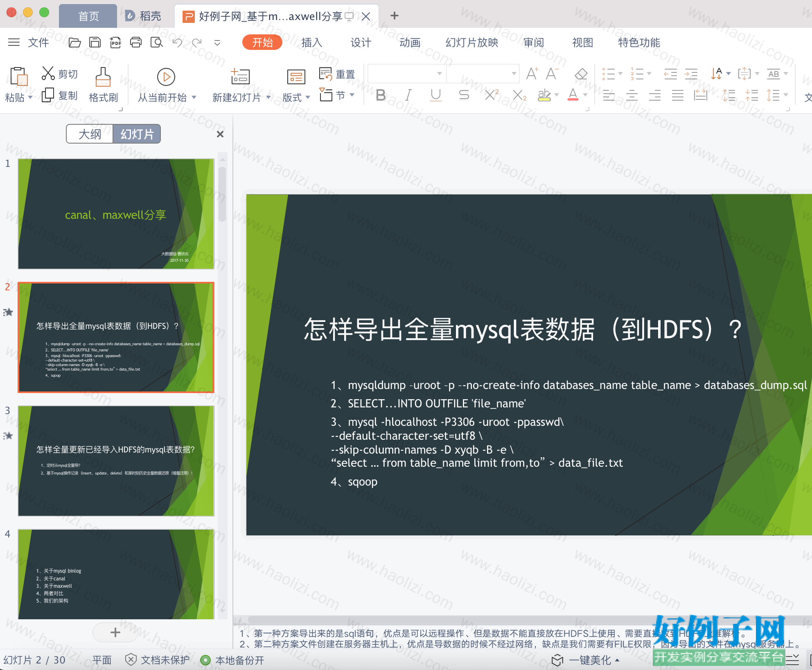Reset the slide layout (重置)
Viewport: 812px width, 670px height.
click(x=337, y=74)
